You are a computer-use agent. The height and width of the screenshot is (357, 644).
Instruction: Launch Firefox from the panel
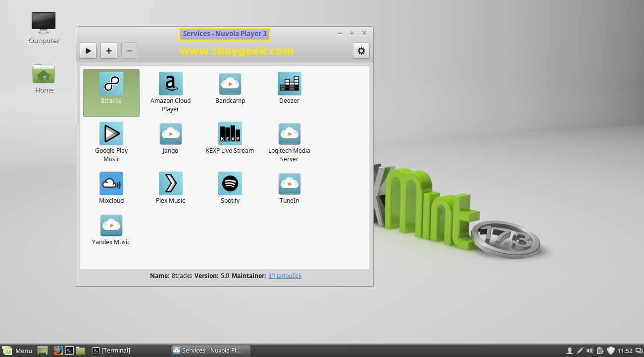tap(58, 351)
